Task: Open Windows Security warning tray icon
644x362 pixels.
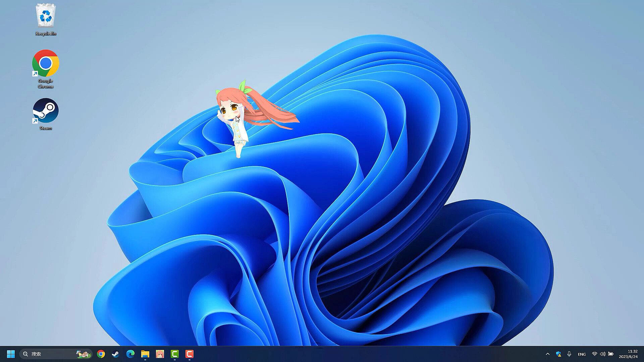Action: click(558, 354)
